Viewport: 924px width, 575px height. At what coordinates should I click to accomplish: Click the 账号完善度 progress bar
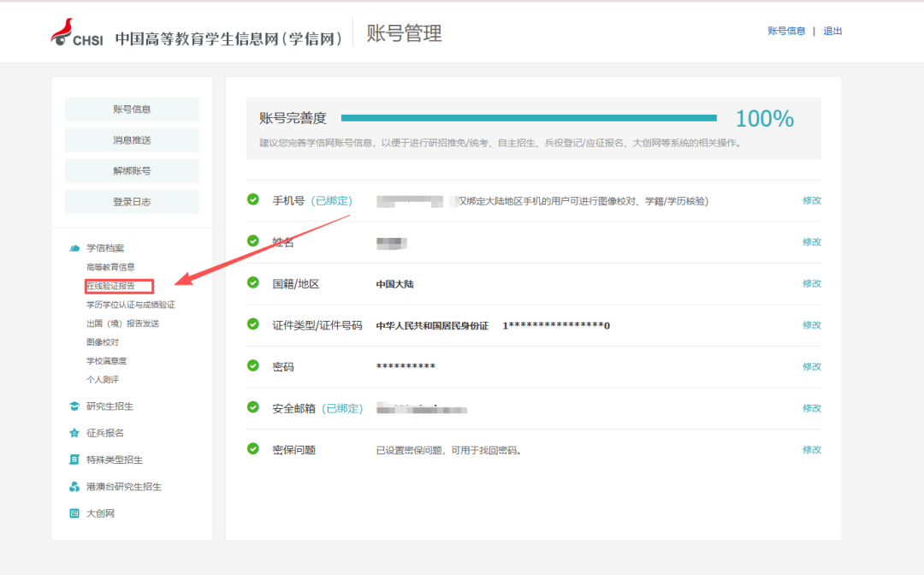pyautogui.click(x=529, y=118)
